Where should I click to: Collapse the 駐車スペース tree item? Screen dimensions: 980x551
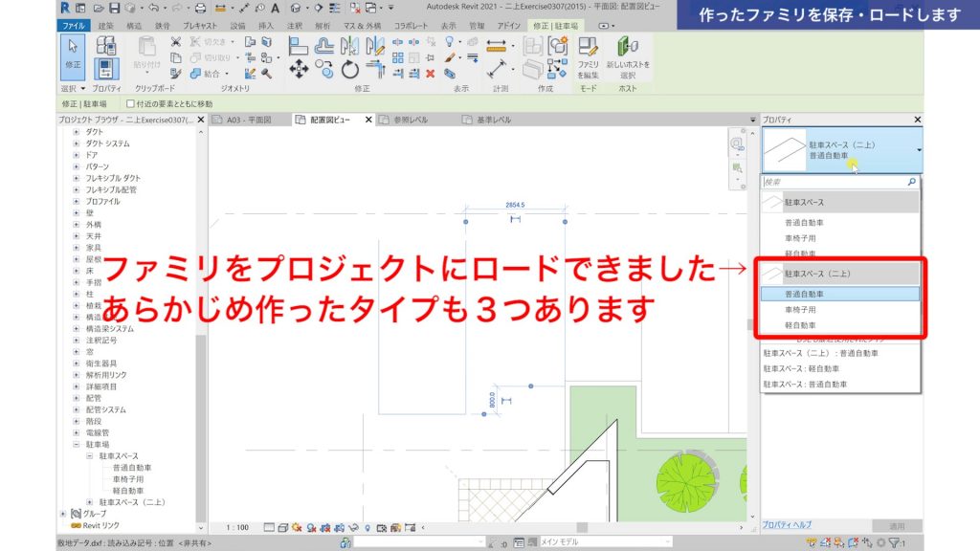coord(89,456)
